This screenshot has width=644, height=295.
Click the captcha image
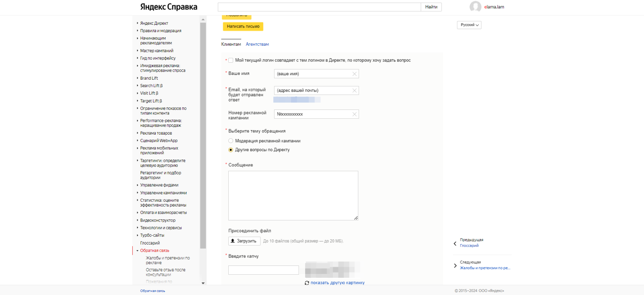(332, 270)
